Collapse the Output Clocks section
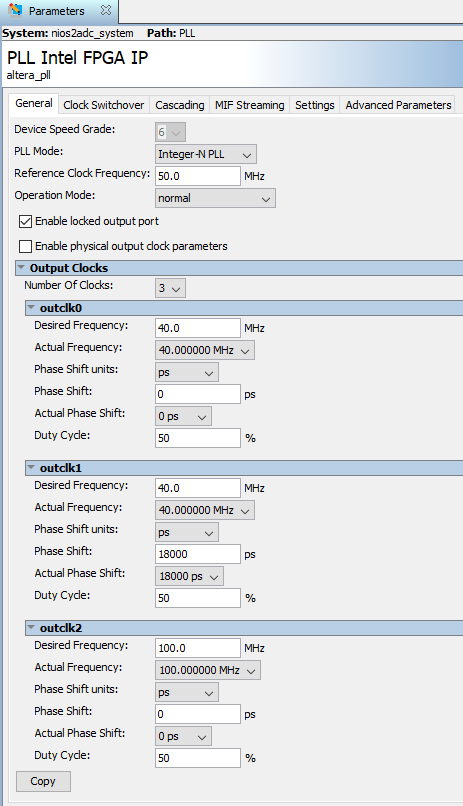463x806 pixels. 21,268
